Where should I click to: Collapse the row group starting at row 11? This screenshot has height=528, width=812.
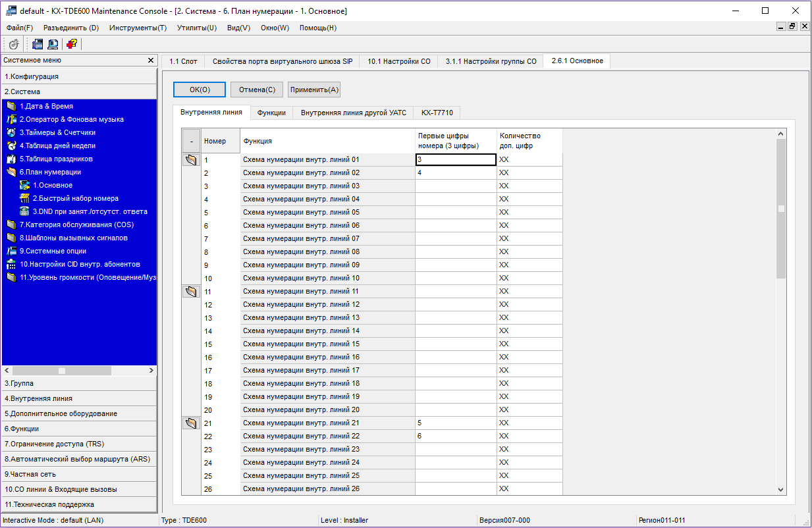(x=191, y=291)
